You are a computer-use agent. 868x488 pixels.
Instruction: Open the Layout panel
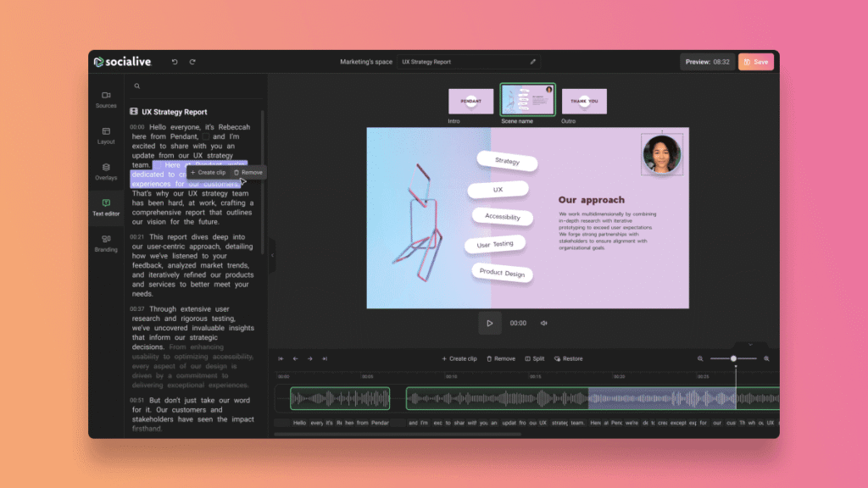pyautogui.click(x=106, y=136)
